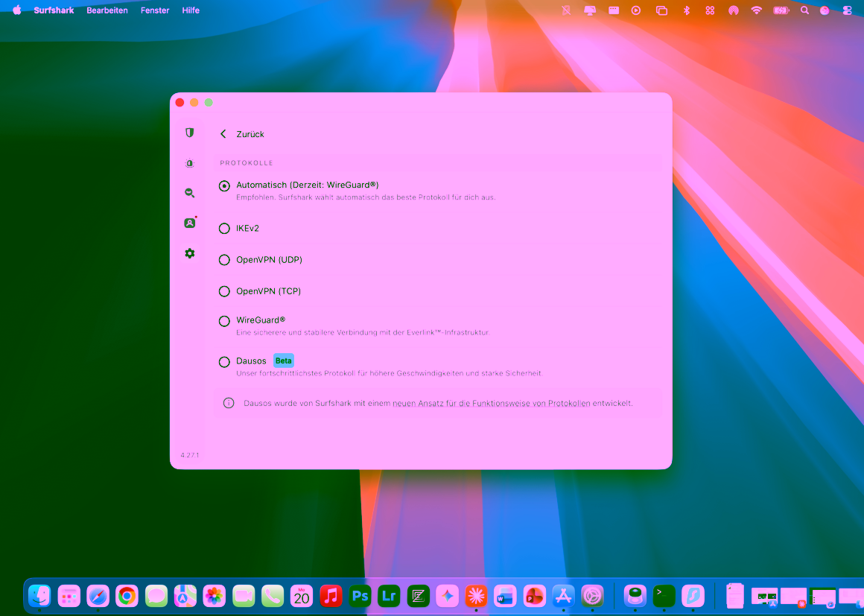Launch Google Chrome from the dock

pyautogui.click(x=127, y=596)
